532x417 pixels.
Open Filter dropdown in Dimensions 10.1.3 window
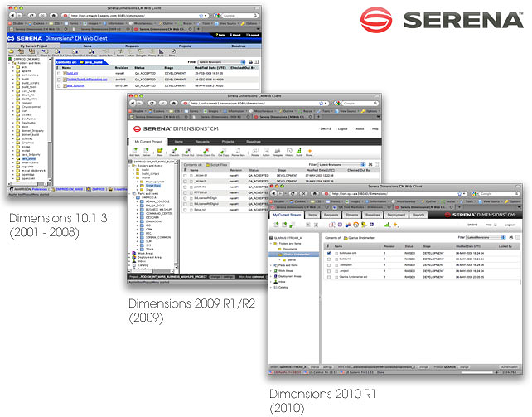click(x=221, y=61)
